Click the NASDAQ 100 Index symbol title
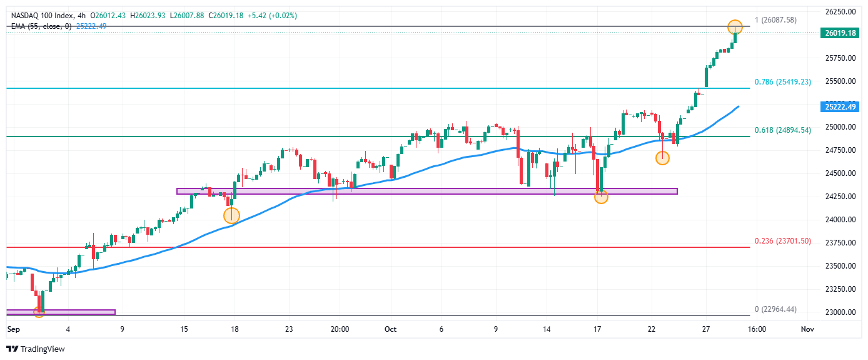This screenshot has height=360, width=868. (42, 15)
